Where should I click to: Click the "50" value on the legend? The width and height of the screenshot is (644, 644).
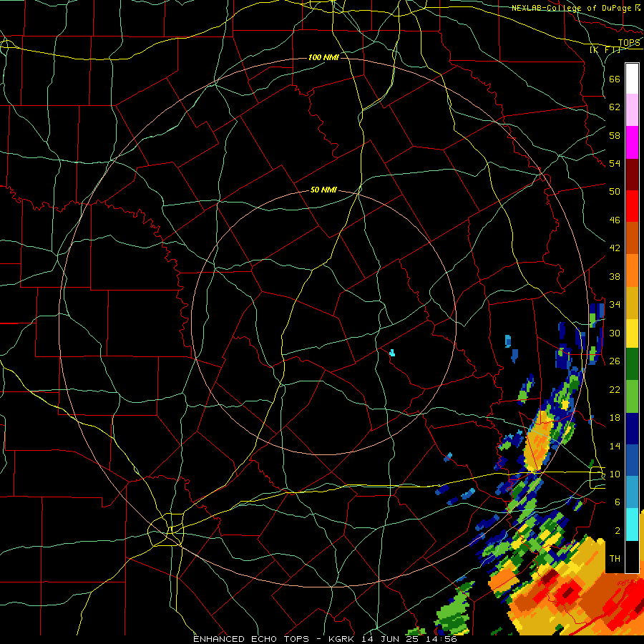click(615, 192)
